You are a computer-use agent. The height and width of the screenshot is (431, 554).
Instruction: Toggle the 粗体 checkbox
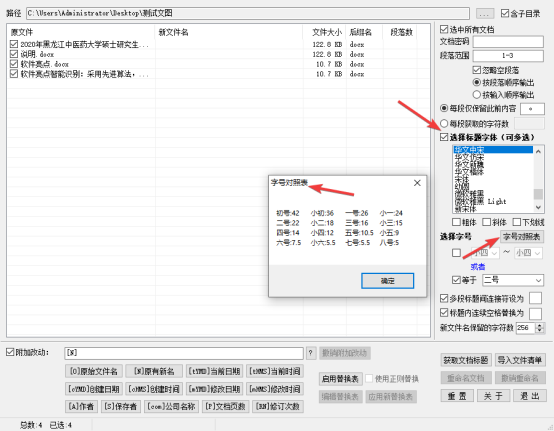pyautogui.click(x=456, y=222)
